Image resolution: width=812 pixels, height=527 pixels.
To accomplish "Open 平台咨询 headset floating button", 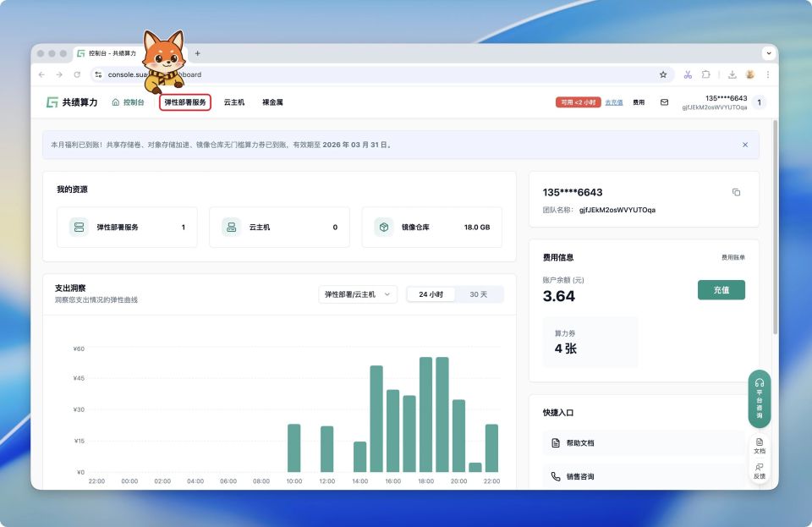I will pyautogui.click(x=760, y=399).
